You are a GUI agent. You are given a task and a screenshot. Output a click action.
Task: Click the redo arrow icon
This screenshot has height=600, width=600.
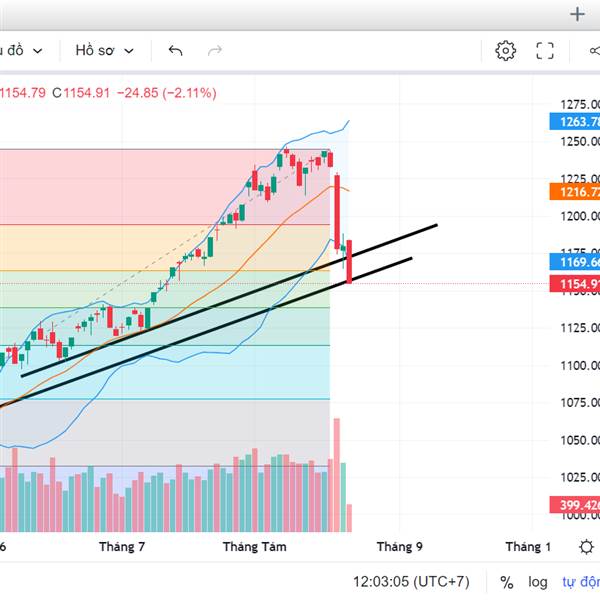pos(214,50)
